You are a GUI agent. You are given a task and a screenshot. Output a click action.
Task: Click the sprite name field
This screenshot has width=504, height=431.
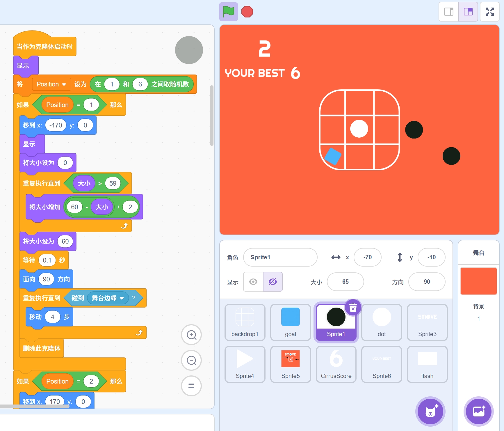pos(280,257)
